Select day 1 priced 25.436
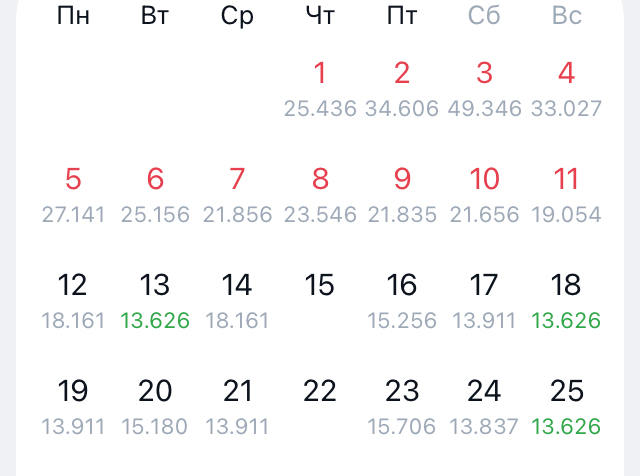The height and width of the screenshot is (476, 640). [320, 87]
